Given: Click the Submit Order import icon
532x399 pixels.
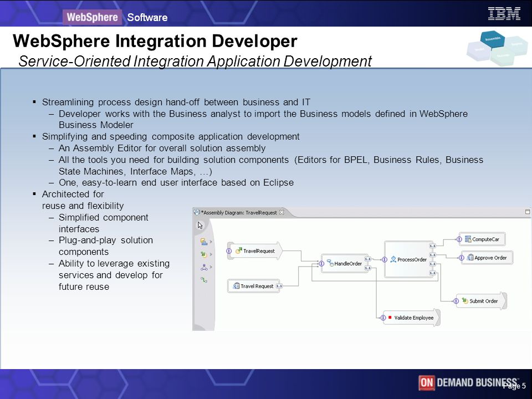Looking at the screenshot, I should 465,300.
